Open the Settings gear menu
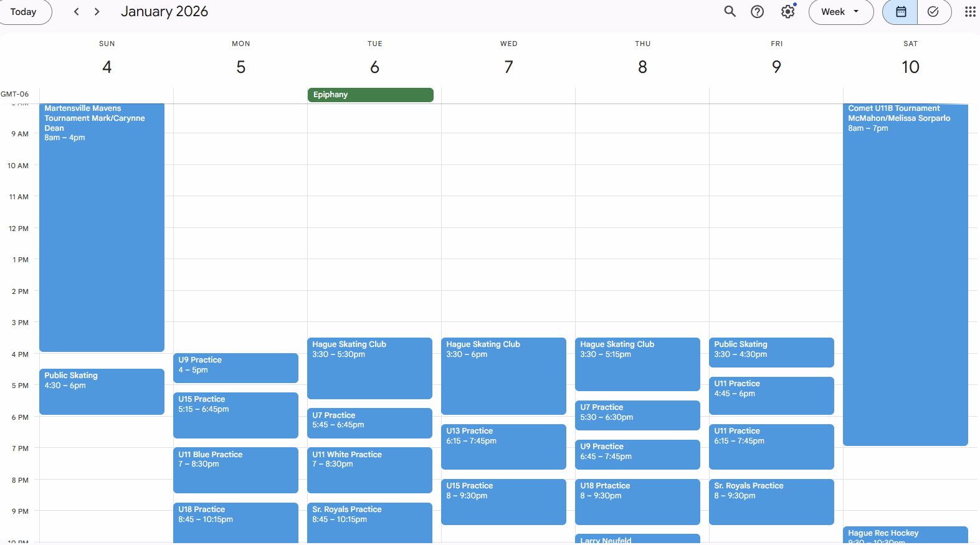This screenshot has height=545, width=980. [787, 11]
